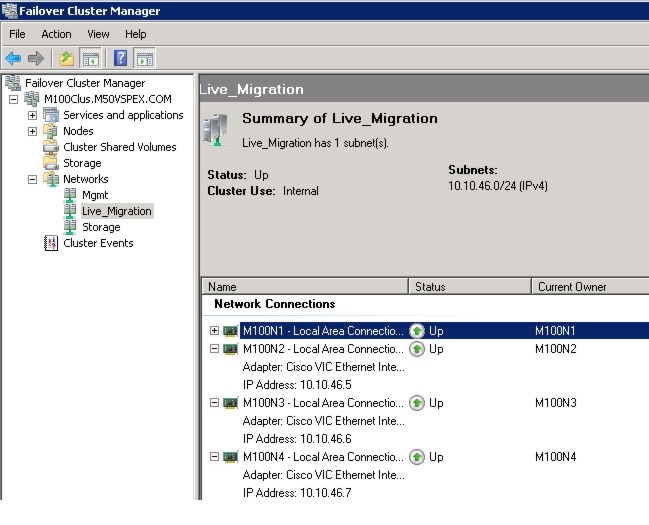Collapse the M100N4 network connection details
649x525 pixels.
point(214,456)
